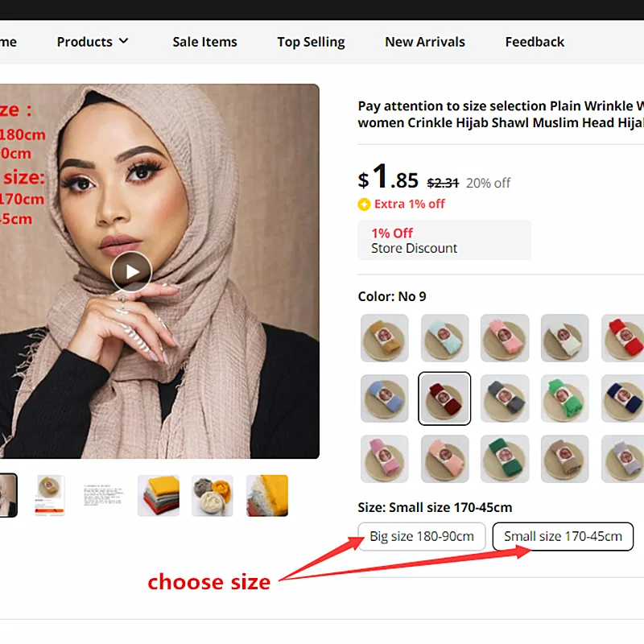Pick the bright green scarf color
Image resolution: width=644 pixels, height=644 pixels.
(565, 398)
